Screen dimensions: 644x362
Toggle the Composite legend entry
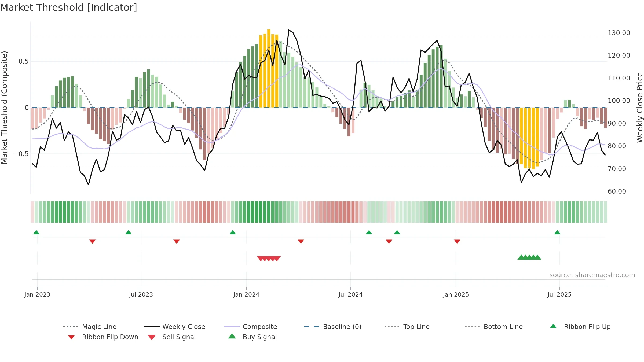tap(251, 327)
